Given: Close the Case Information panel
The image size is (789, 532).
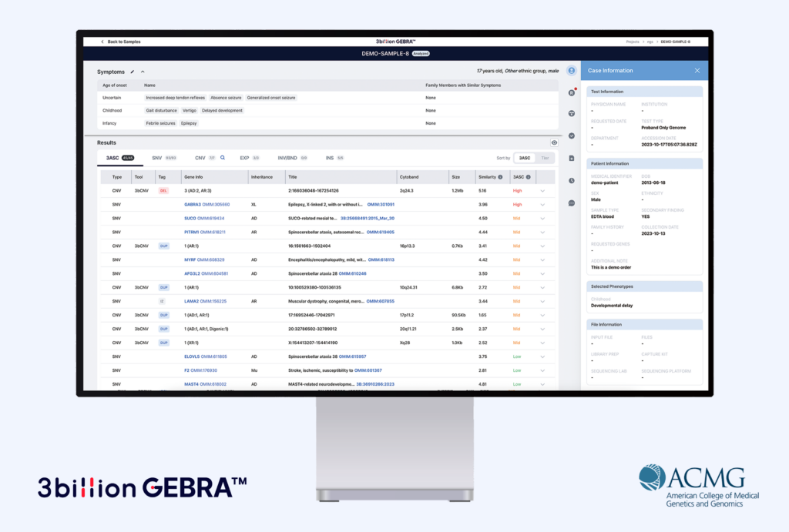Looking at the screenshot, I should pos(697,71).
